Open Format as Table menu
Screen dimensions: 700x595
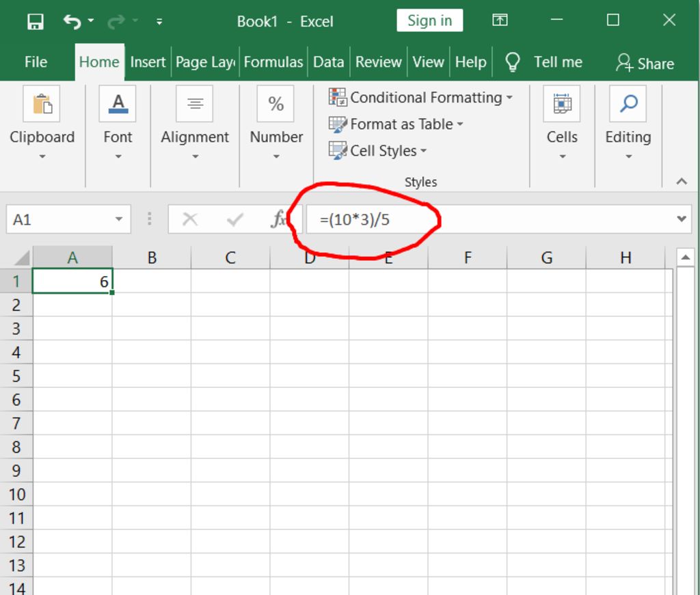(x=396, y=124)
